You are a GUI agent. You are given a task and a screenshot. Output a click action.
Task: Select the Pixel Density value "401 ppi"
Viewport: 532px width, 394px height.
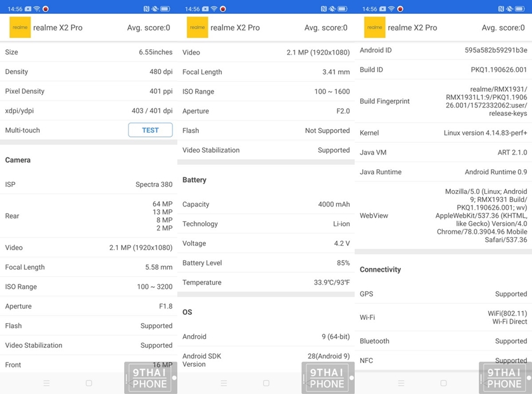pyautogui.click(x=161, y=91)
